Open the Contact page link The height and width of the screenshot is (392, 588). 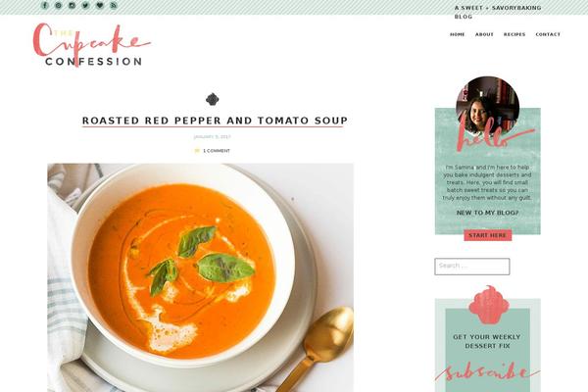pos(548,34)
